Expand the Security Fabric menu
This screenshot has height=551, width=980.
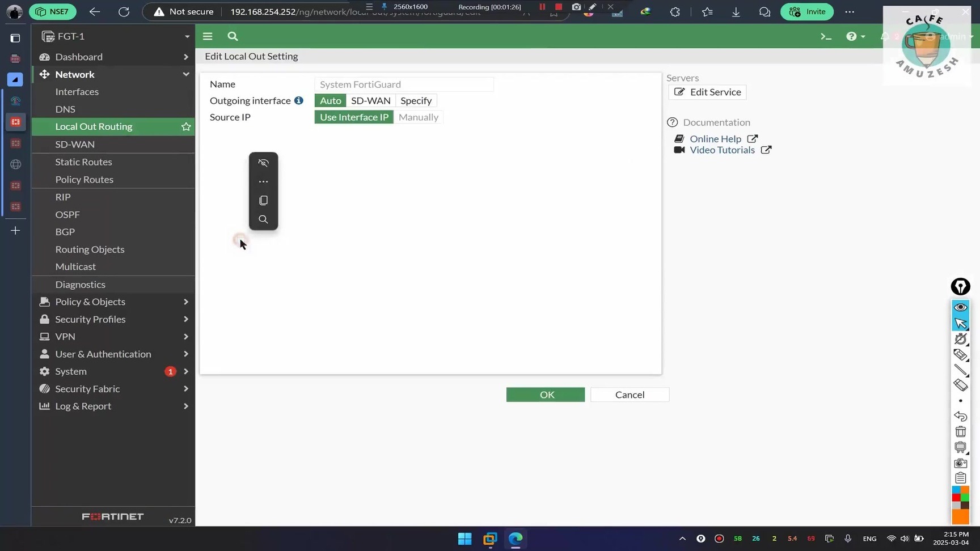click(x=113, y=389)
